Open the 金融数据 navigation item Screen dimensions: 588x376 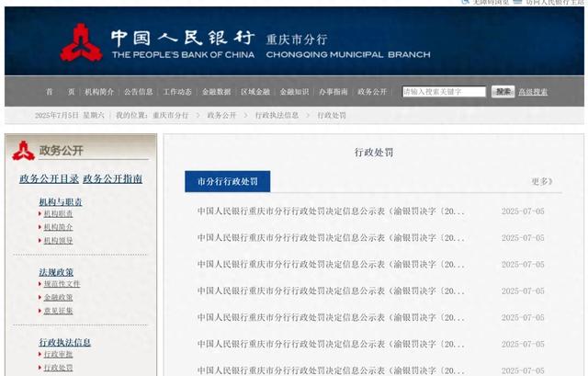(217, 92)
